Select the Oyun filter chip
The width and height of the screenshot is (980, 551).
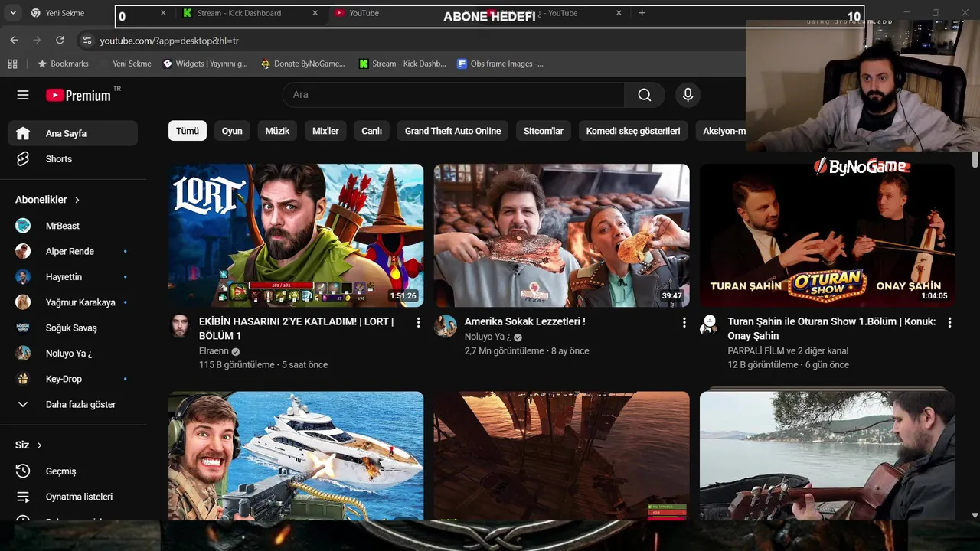click(232, 131)
